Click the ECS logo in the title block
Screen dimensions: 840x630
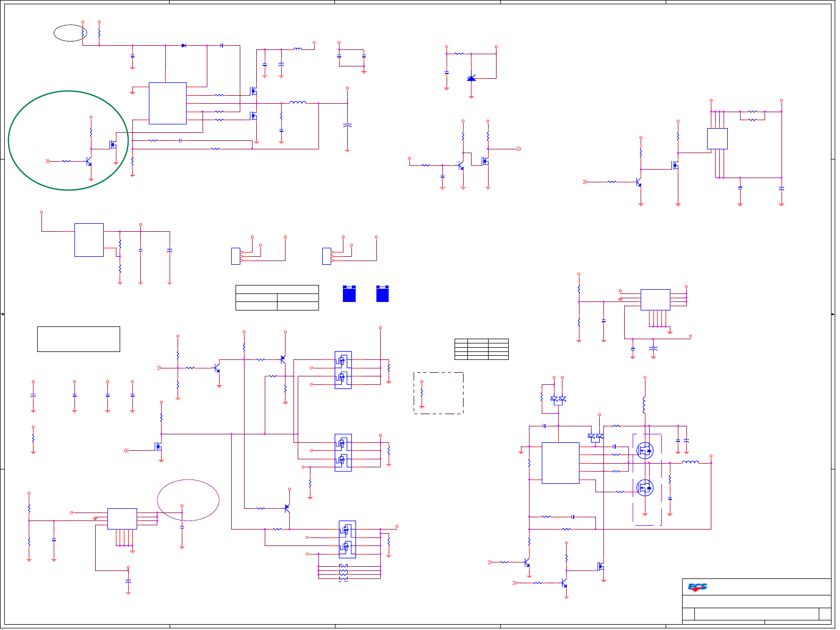click(x=698, y=587)
